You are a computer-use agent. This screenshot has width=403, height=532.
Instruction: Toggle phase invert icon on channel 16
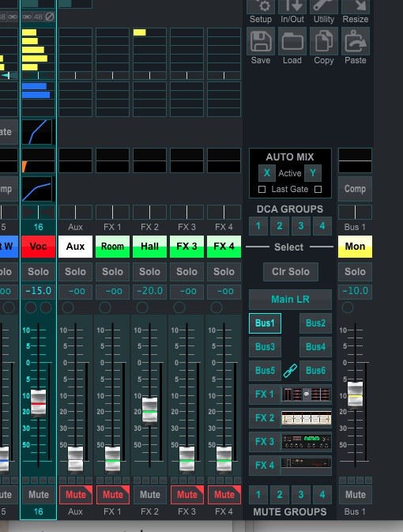(50, 17)
